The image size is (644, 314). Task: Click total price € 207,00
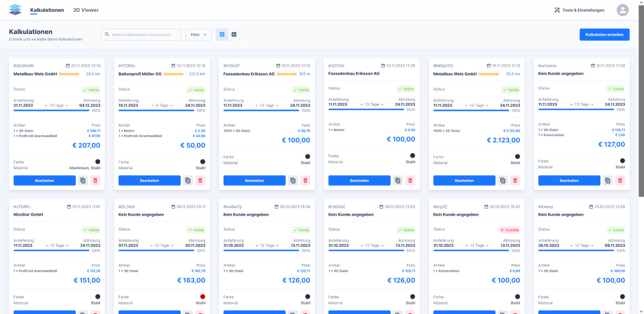pos(87,145)
